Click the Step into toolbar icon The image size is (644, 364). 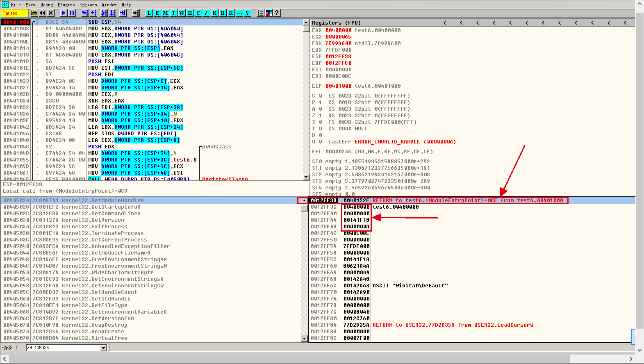click(85, 13)
